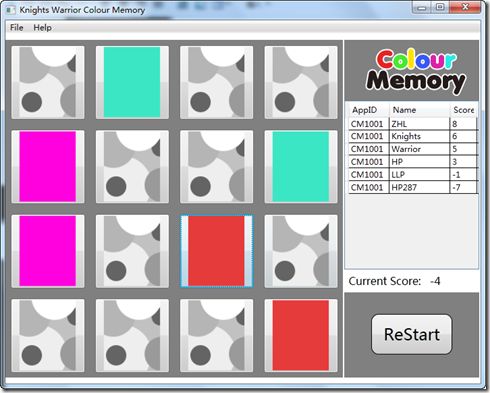Viewport: 490px width, 393px height.
Task: Click the score 5 cell in Warrior row
Action: (464, 149)
